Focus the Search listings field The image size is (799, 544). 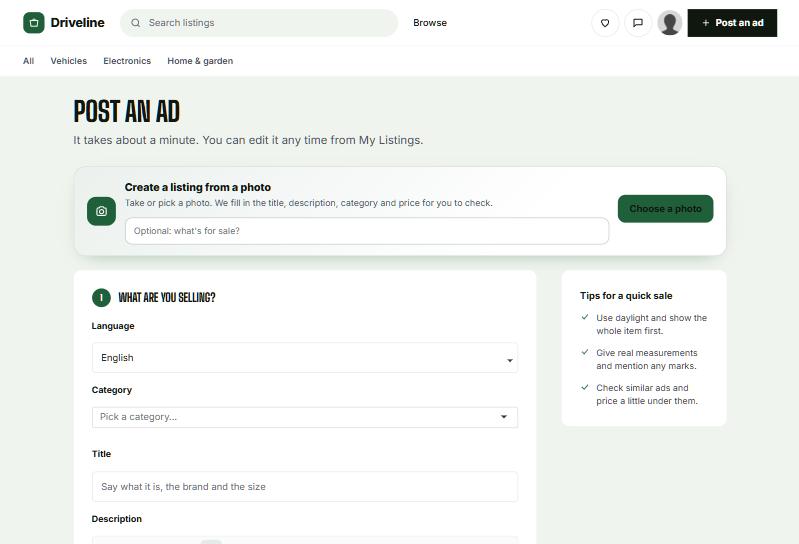(259, 23)
